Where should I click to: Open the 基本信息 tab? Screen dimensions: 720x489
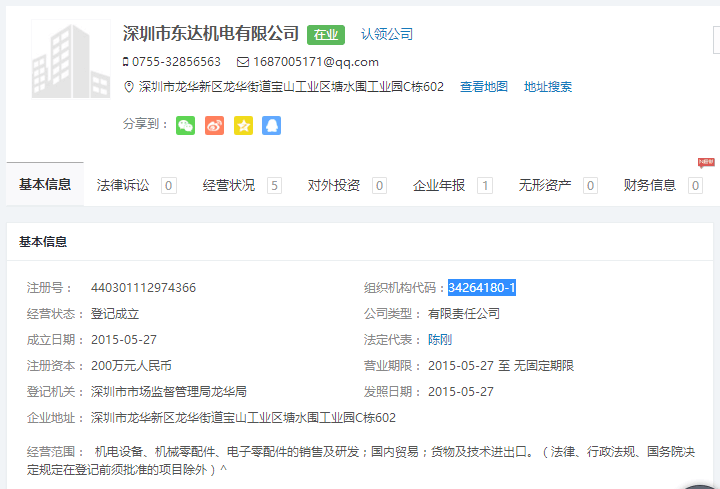click(45, 184)
